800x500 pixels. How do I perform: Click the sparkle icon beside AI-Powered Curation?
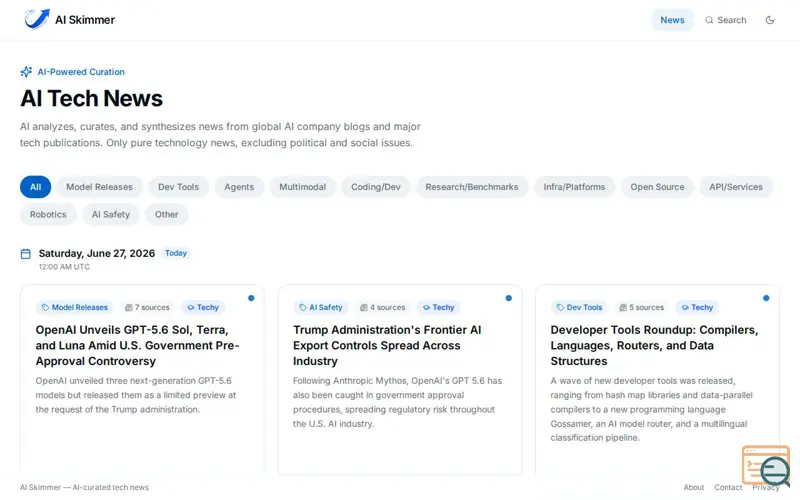point(26,72)
